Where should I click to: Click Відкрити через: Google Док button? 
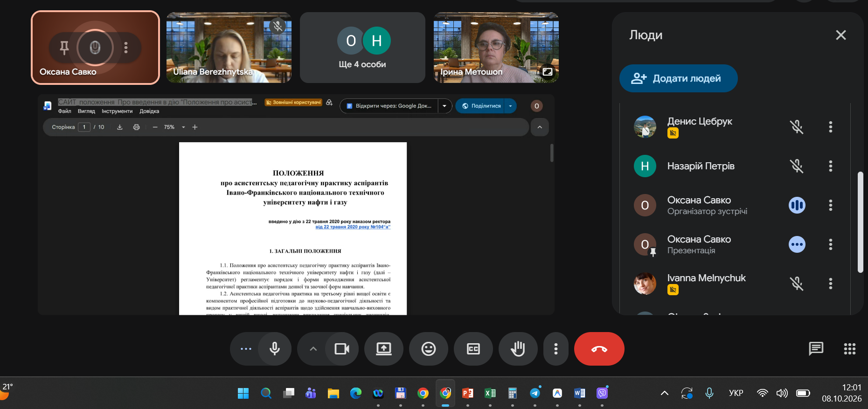(x=389, y=106)
